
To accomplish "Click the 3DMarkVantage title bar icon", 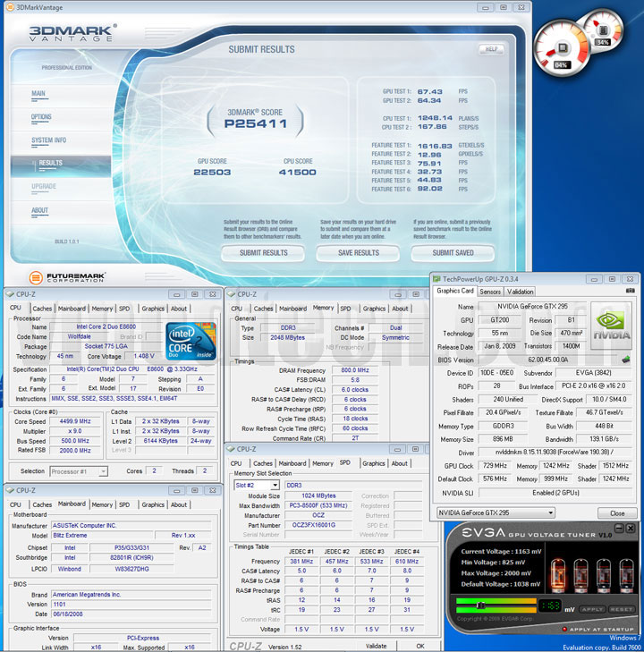I will click(10, 7).
